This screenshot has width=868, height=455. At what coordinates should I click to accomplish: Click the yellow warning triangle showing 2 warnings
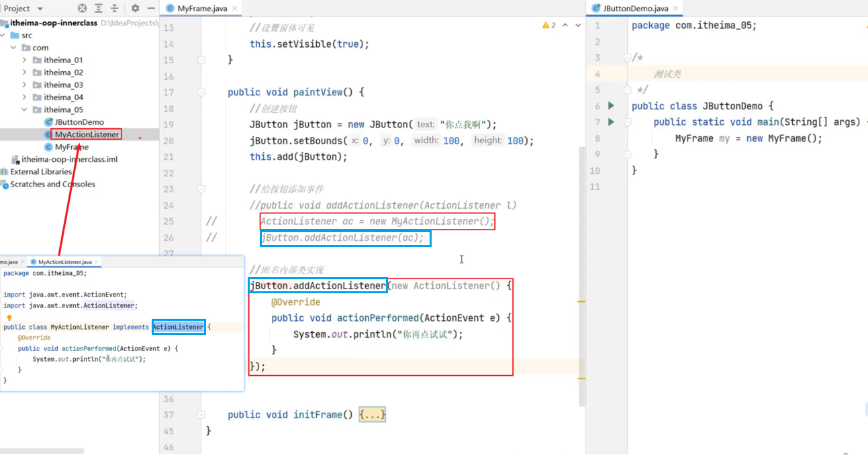click(x=546, y=25)
